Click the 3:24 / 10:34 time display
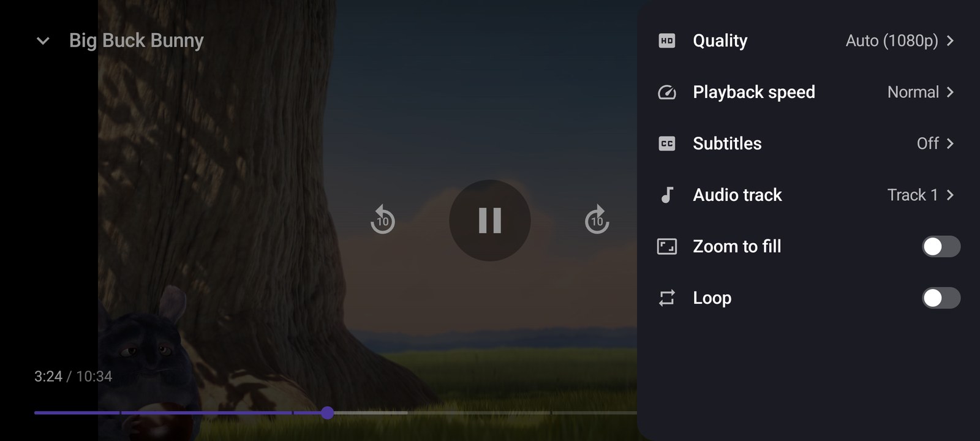The height and width of the screenshot is (441, 980). [x=73, y=376]
